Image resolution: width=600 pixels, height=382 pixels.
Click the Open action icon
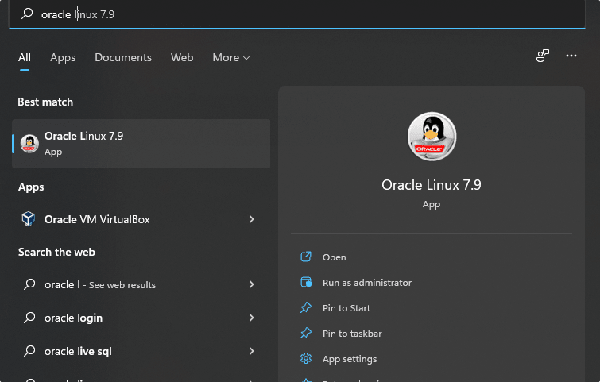306,256
